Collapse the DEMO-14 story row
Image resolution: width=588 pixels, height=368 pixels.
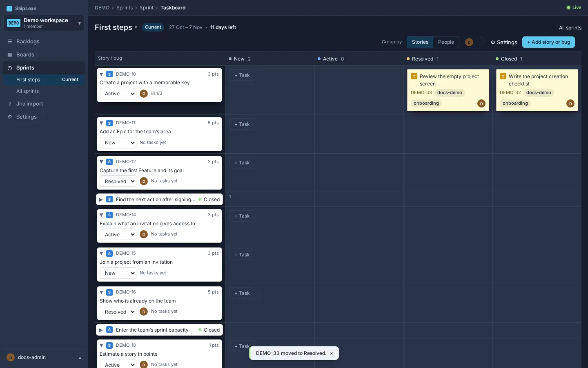[x=101, y=215]
